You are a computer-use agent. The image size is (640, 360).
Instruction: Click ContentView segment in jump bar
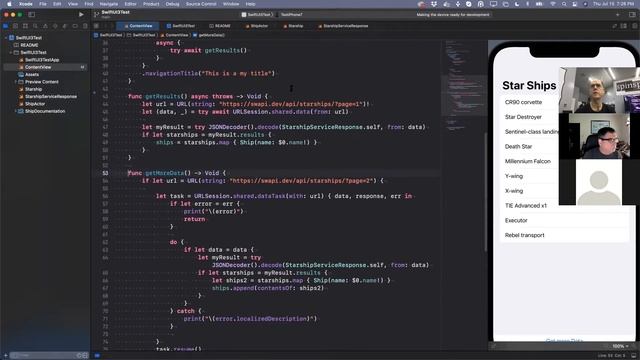pyautogui.click(x=174, y=35)
